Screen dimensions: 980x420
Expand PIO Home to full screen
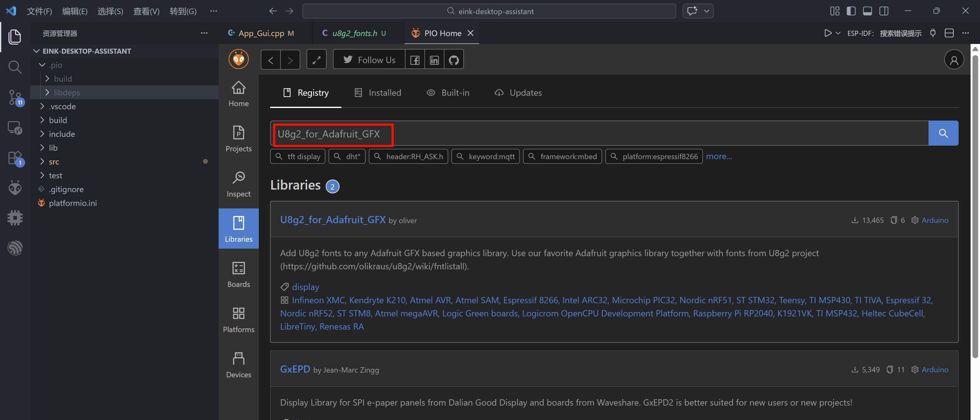pos(316,60)
